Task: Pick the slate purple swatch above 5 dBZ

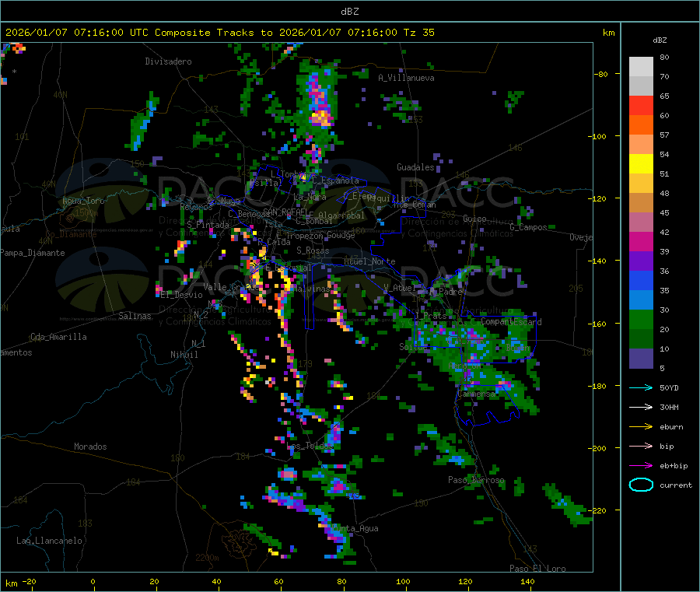Action: tap(641, 359)
